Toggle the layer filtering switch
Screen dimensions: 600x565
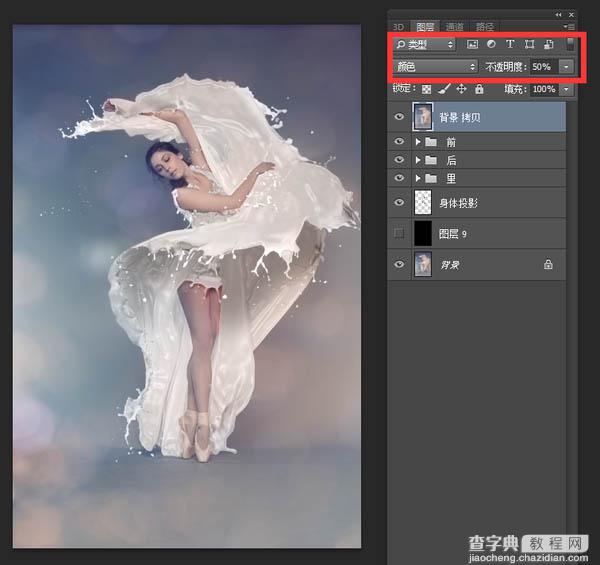570,44
